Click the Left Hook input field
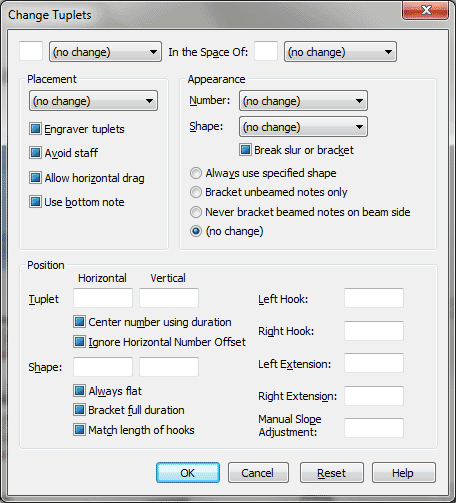The image size is (456, 503). click(x=374, y=298)
